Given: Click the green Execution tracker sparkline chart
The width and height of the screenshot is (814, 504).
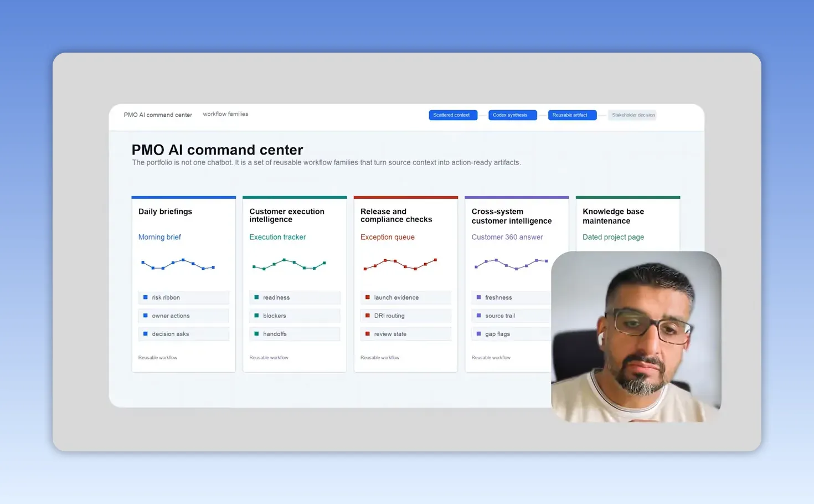Looking at the screenshot, I should point(288,264).
